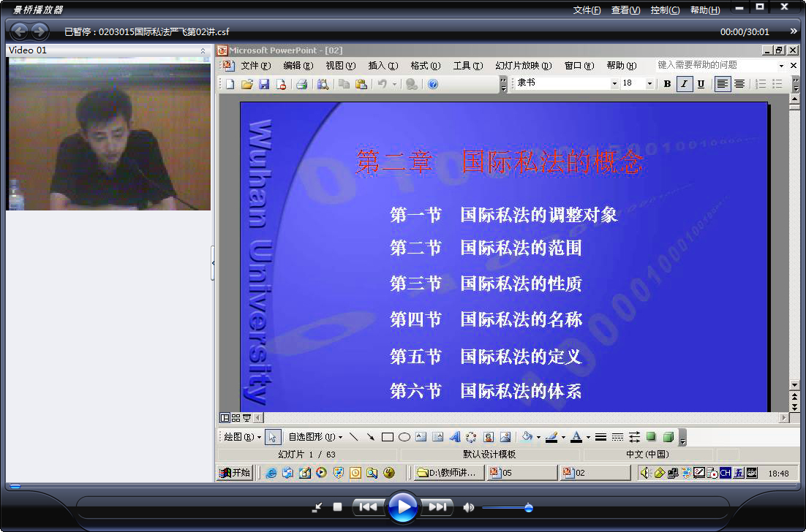Expand the player's top-right double chevron
Viewport: 806px width, 532px height.
tap(793, 31)
